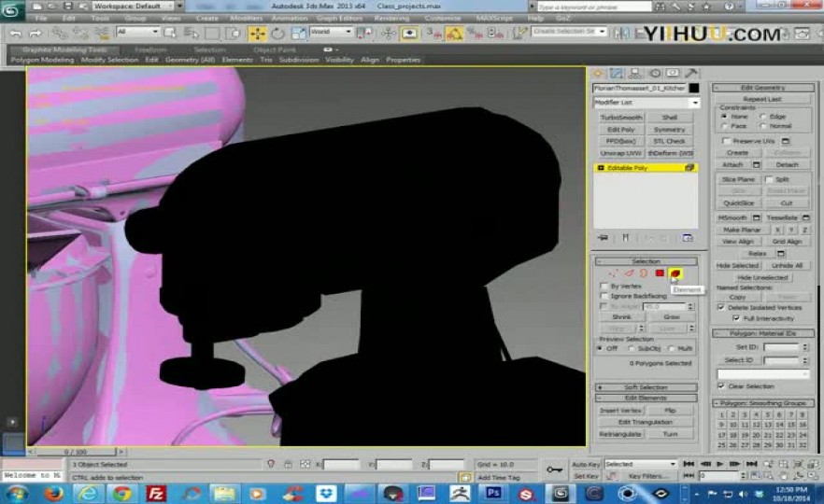824x504 pixels.
Task: Jump to Go to Start frame
Action: 689,464
